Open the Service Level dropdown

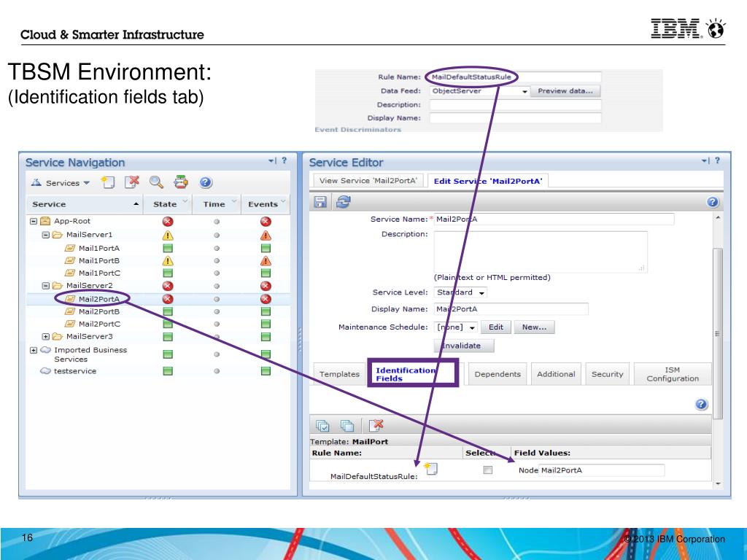pos(461,292)
